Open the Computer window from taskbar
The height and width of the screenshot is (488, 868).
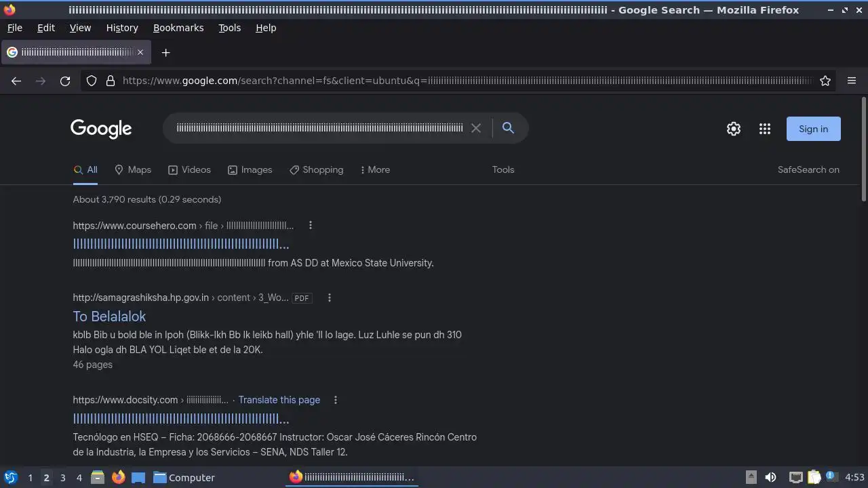pos(184,478)
